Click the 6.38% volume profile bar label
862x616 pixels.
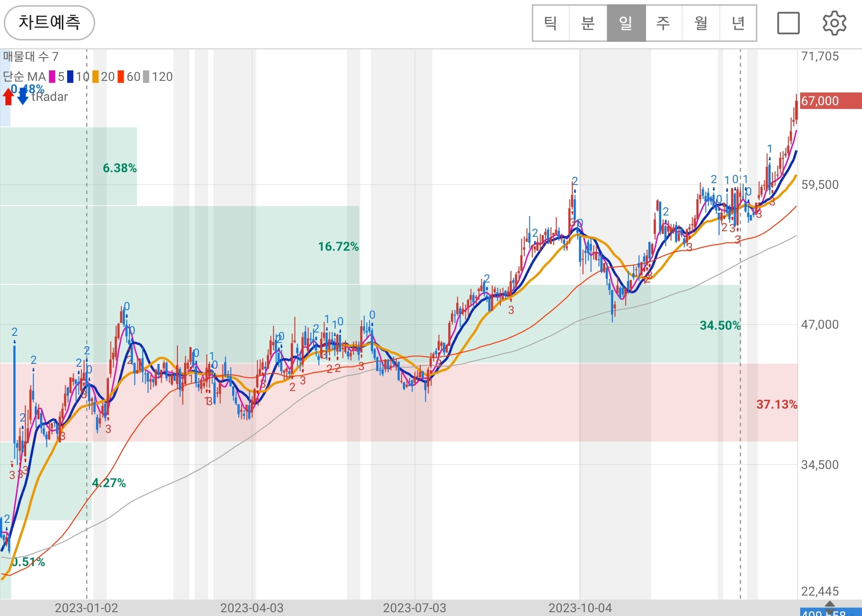coord(120,168)
